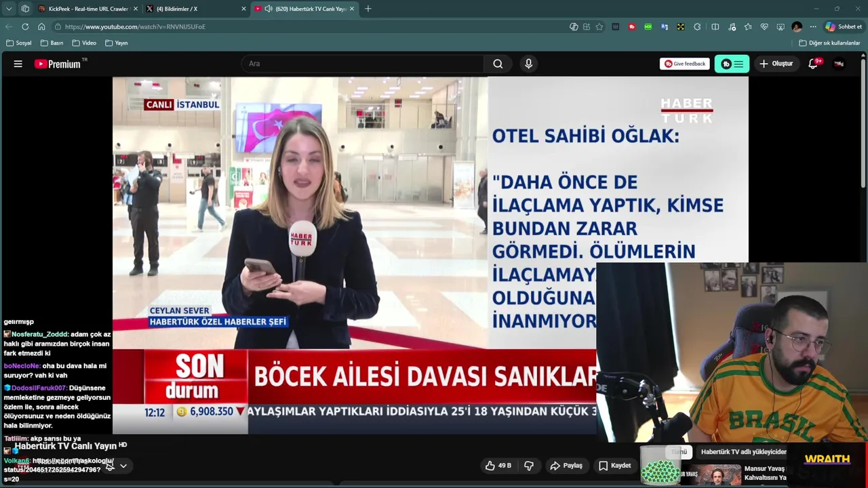
Task: Click the Oluştur create button
Action: tap(776, 64)
